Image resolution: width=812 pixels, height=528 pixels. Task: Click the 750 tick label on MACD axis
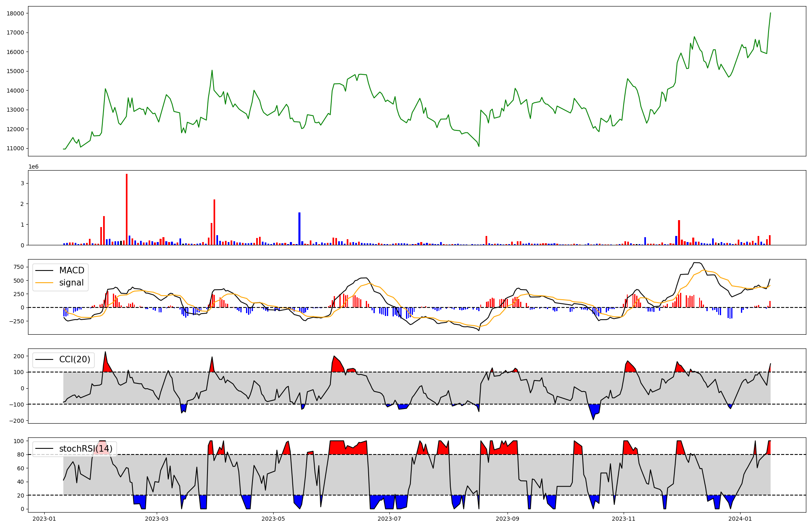coord(19,267)
